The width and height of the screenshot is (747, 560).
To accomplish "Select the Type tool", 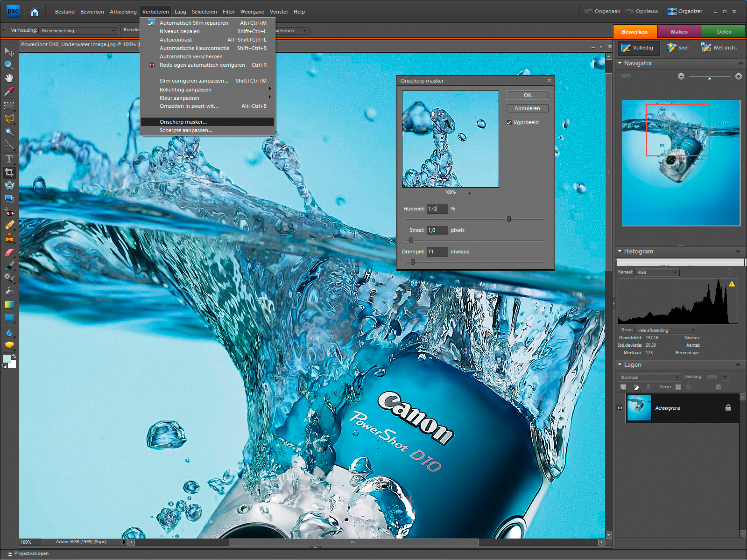I will (x=9, y=159).
